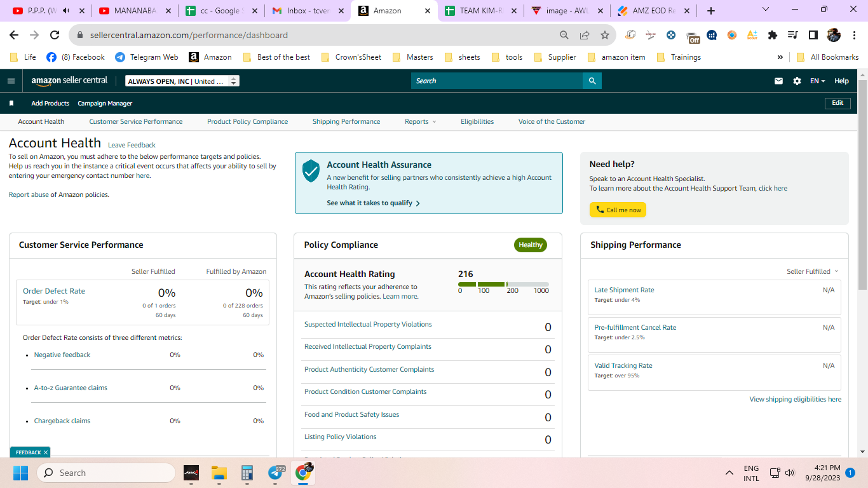Open the notification bell badge in the system tray

click(x=850, y=473)
